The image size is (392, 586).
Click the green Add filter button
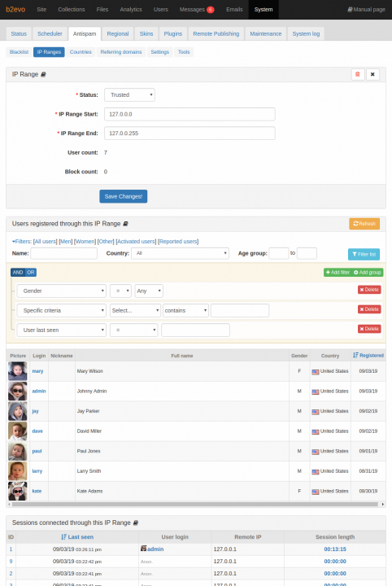[338, 272]
